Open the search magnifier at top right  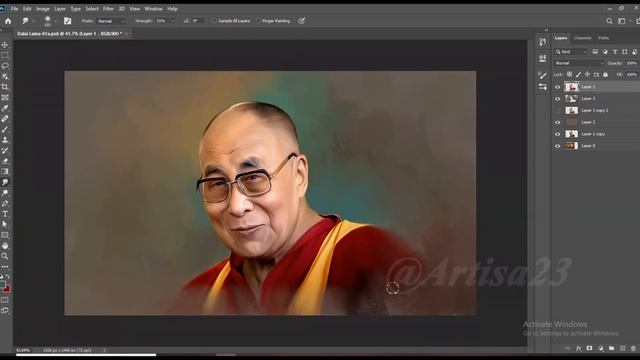[609, 21]
